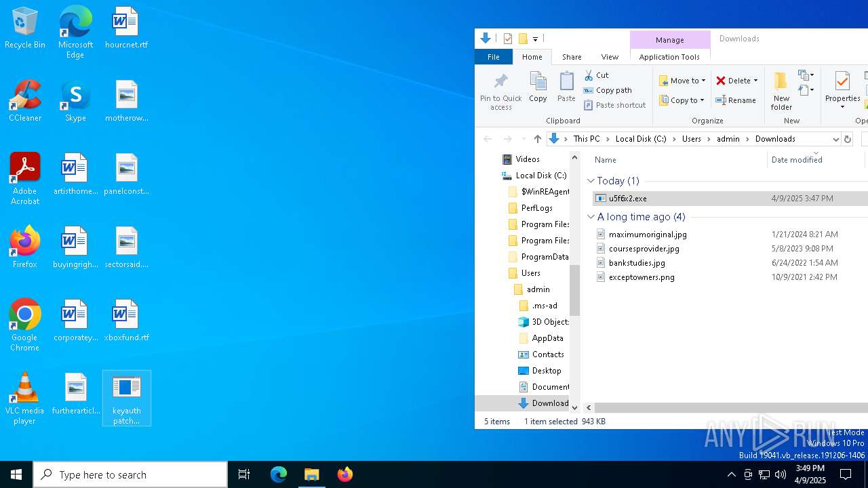The width and height of the screenshot is (868, 488).
Task: Collapse A long time ago group
Action: point(591,217)
